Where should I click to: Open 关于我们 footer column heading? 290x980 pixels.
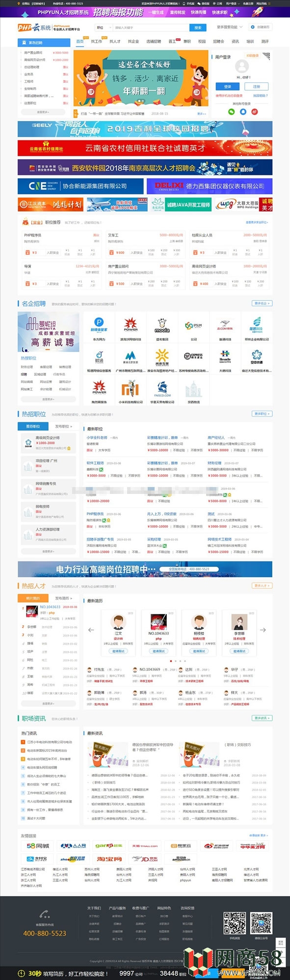pos(94,908)
